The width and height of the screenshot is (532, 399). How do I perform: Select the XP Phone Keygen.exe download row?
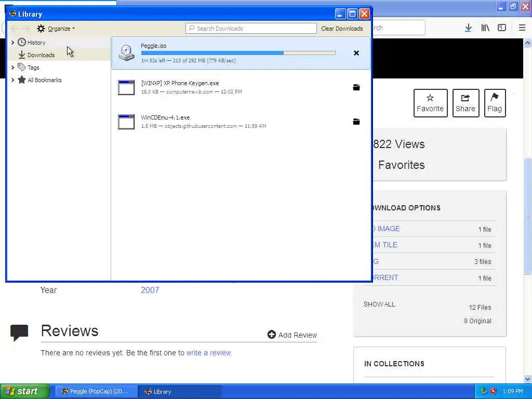[x=241, y=87]
